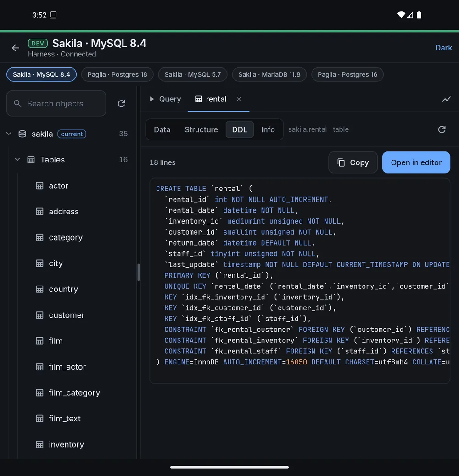Image resolution: width=459 pixels, height=476 pixels.
Task: Click the 18 lines label
Action: (x=162, y=162)
